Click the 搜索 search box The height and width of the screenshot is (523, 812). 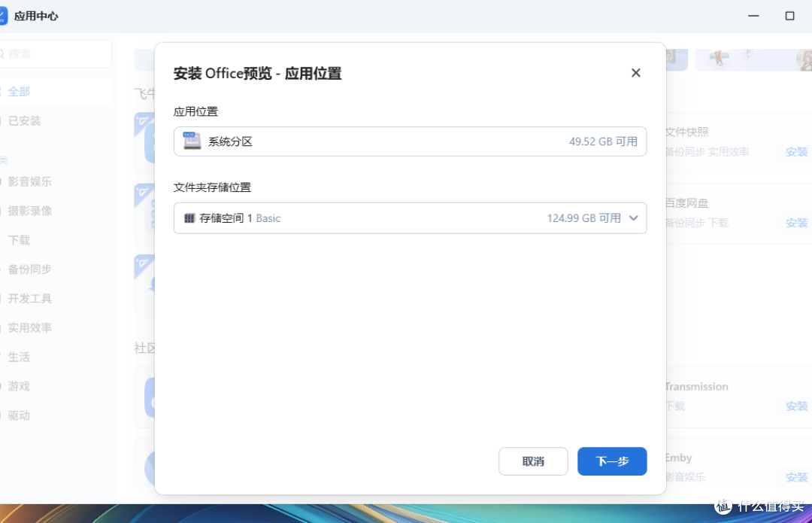pos(56,54)
